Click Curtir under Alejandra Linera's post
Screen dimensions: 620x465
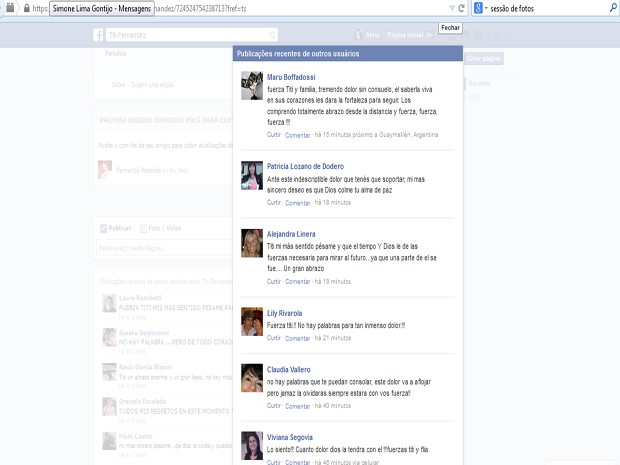(x=274, y=281)
